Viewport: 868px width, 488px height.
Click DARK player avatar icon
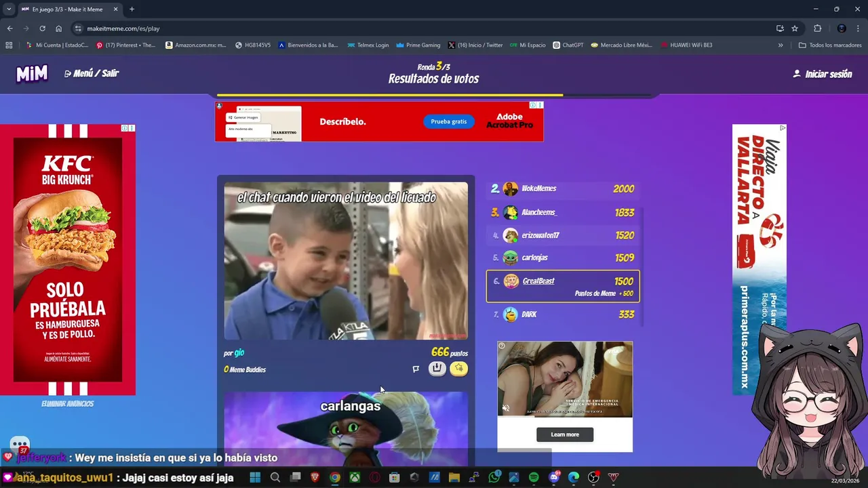511,314
